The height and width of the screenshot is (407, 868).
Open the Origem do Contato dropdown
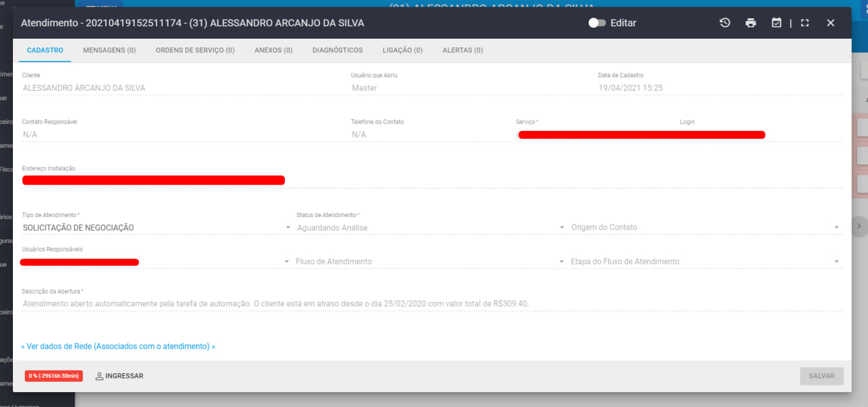(705, 227)
